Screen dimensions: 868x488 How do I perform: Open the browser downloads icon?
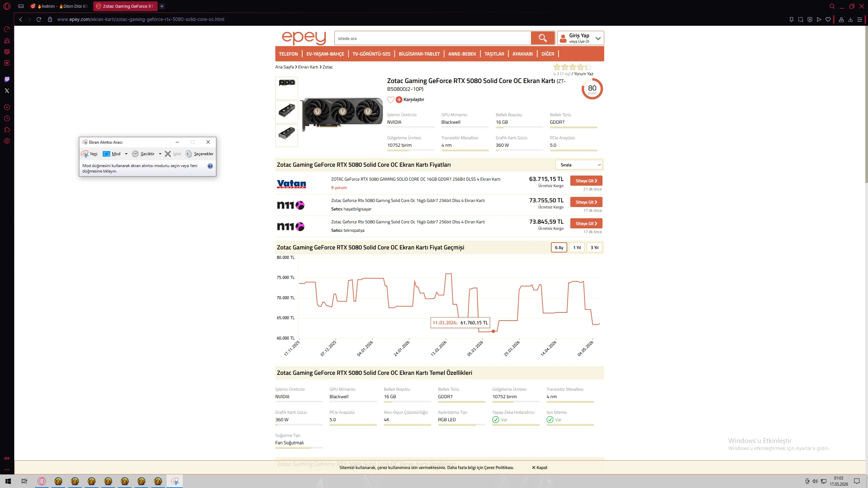[x=850, y=19]
